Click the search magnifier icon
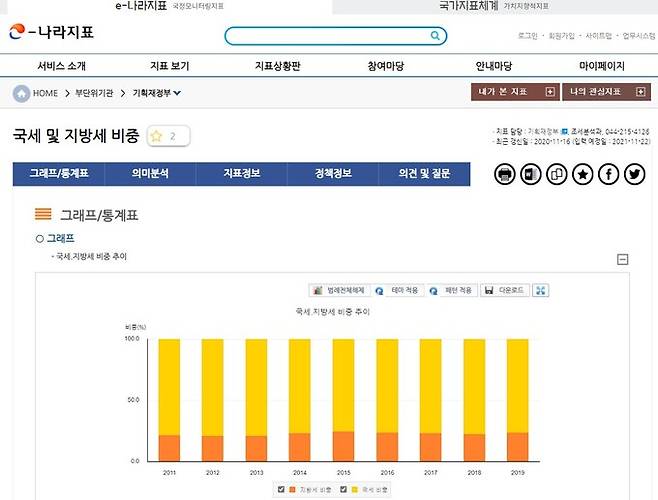This screenshot has height=500, width=658. coord(435,36)
